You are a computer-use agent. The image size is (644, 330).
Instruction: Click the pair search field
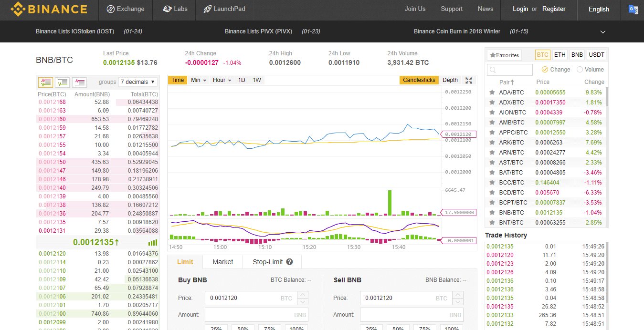(x=510, y=70)
